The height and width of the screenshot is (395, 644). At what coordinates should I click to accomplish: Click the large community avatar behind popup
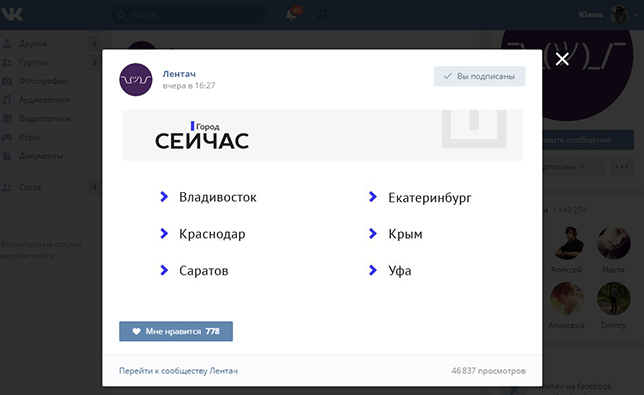coord(588,75)
